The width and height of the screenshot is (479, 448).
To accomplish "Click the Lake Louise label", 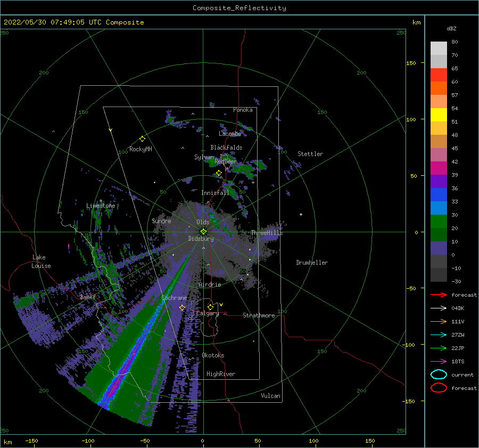I will coord(42,262).
